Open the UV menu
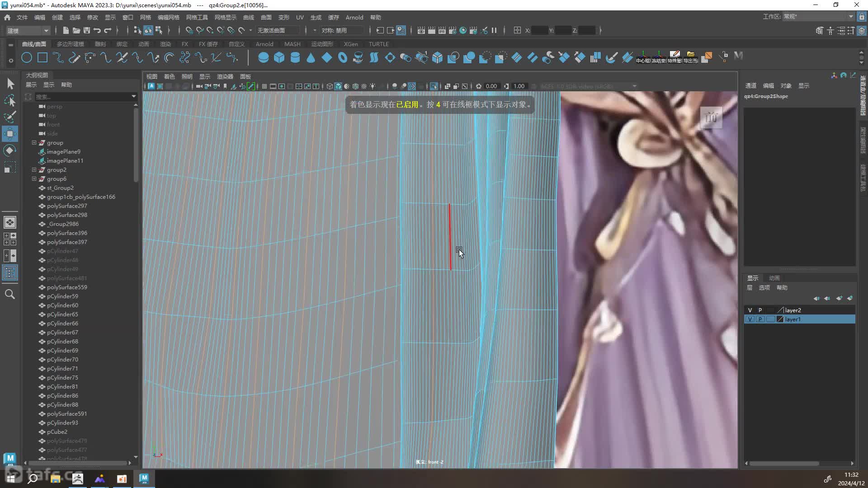868x488 pixels. [300, 18]
